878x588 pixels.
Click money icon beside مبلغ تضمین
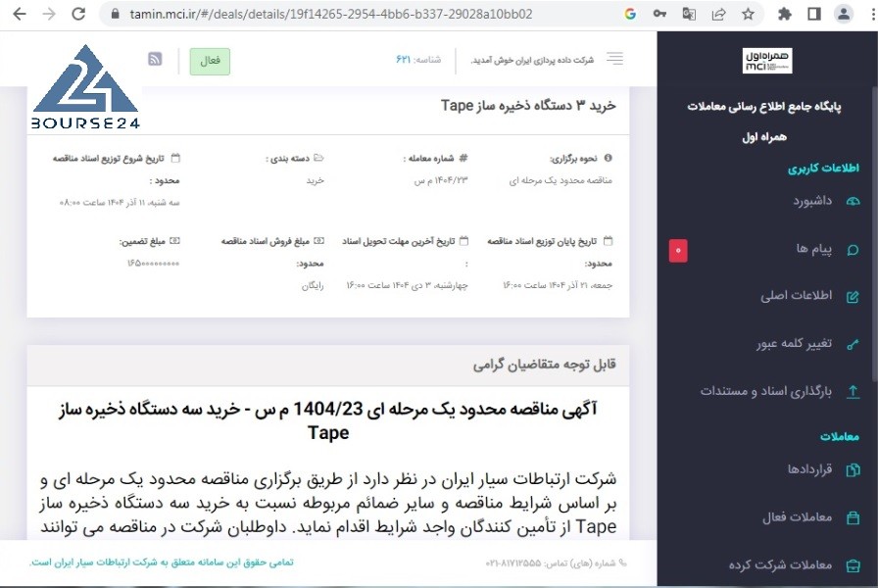coord(174,241)
